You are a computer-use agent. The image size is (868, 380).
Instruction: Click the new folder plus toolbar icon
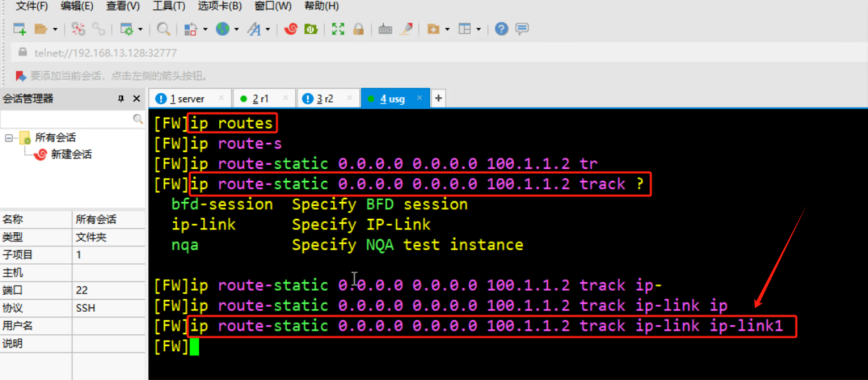tap(434, 29)
